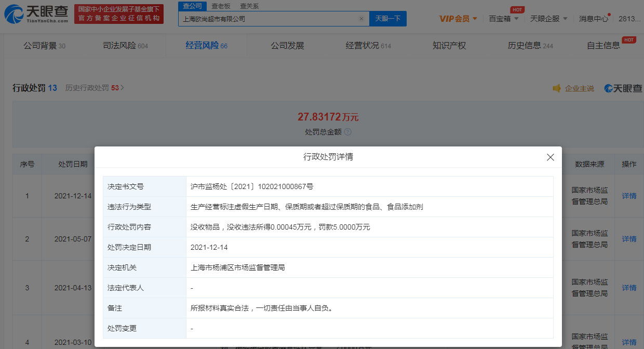Open the VIP会员 dropdown
The width and height of the screenshot is (644, 349).
point(458,19)
